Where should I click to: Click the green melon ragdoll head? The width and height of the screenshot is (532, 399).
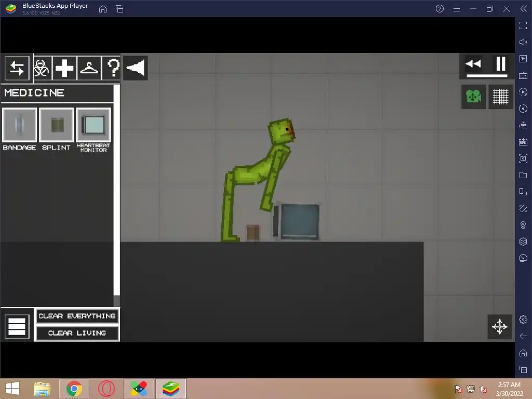click(281, 131)
